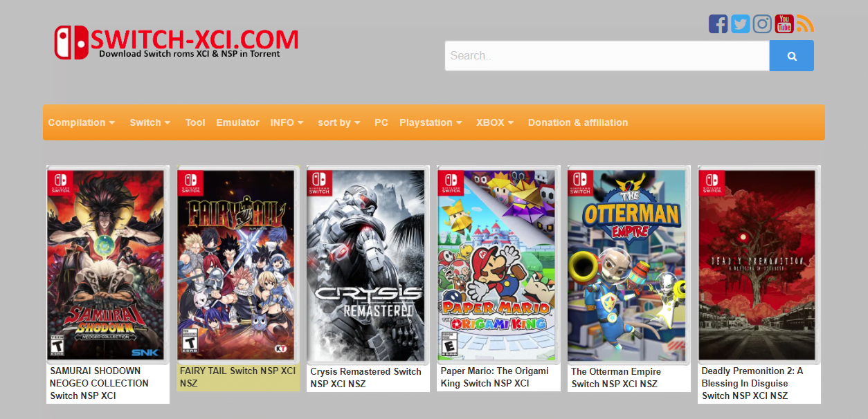Open the Twitter profile icon
Viewport: 868px width, 419px height.
click(x=740, y=24)
